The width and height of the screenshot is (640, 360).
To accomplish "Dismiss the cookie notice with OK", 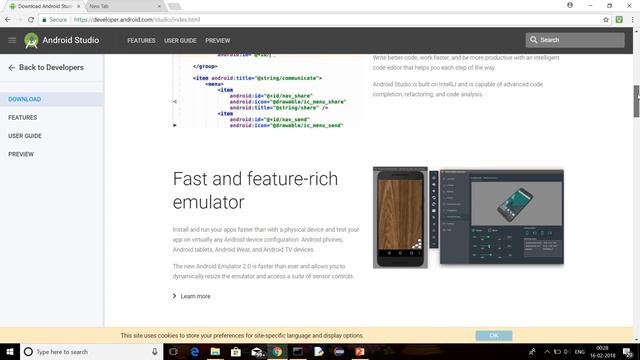I will coord(493,336).
